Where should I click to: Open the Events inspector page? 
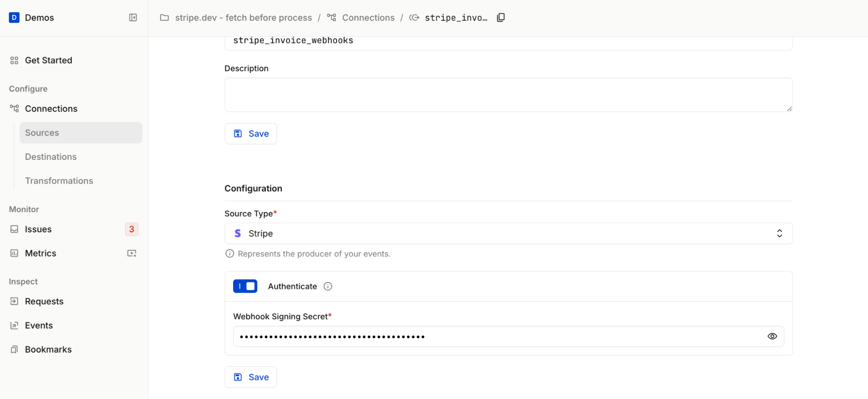[x=39, y=326]
